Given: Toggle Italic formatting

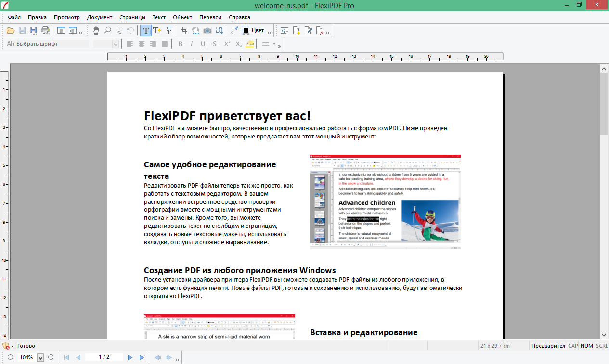Looking at the screenshot, I should click(x=192, y=44).
